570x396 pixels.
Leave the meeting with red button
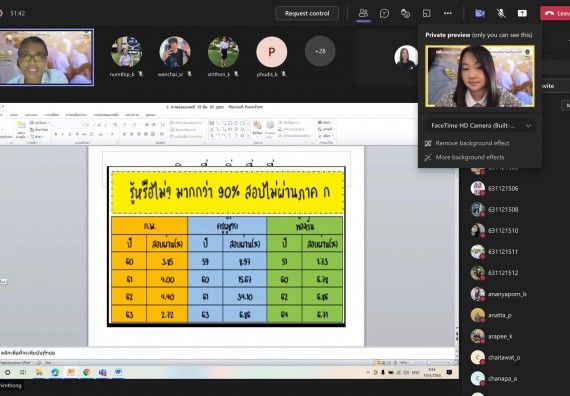pos(555,13)
